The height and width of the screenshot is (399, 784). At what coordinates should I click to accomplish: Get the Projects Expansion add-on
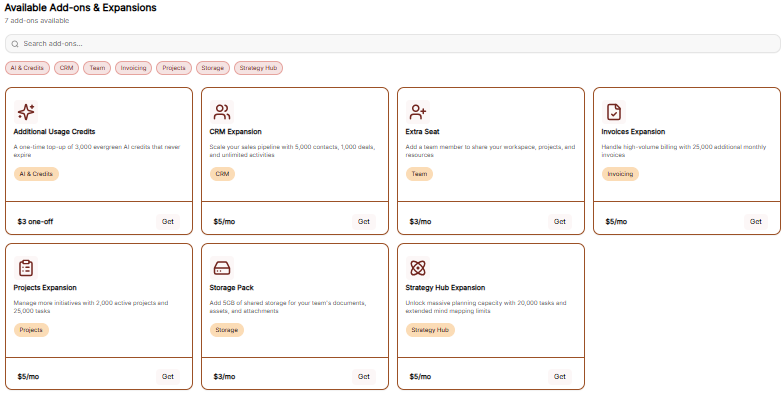pyautogui.click(x=168, y=376)
